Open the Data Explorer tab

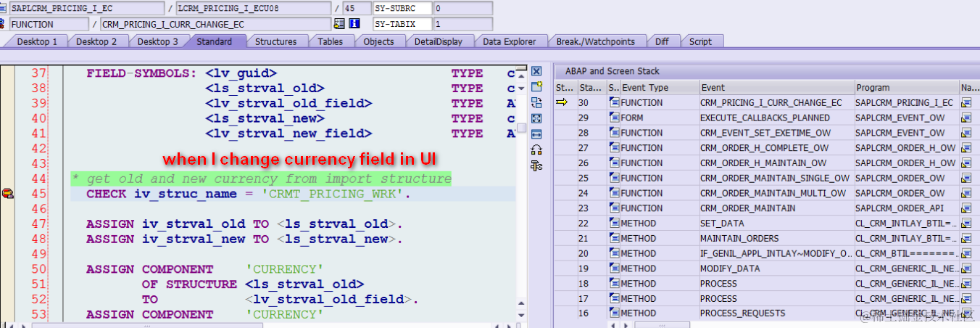pyautogui.click(x=510, y=41)
